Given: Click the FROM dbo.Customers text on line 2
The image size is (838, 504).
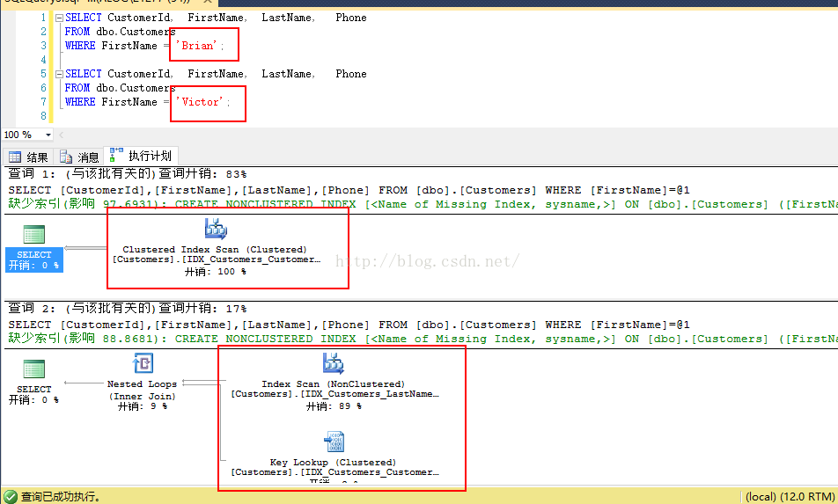Looking at the screenshot, I should [120, 32].
